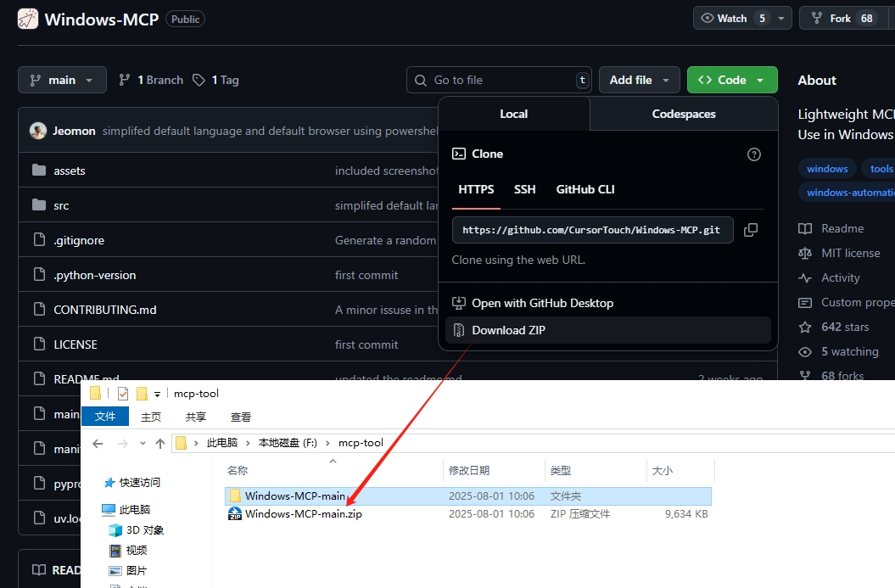895x588 pixels.
Task: Expand the recent locations dropdown in Explorer
Action: tap(143, 443)
